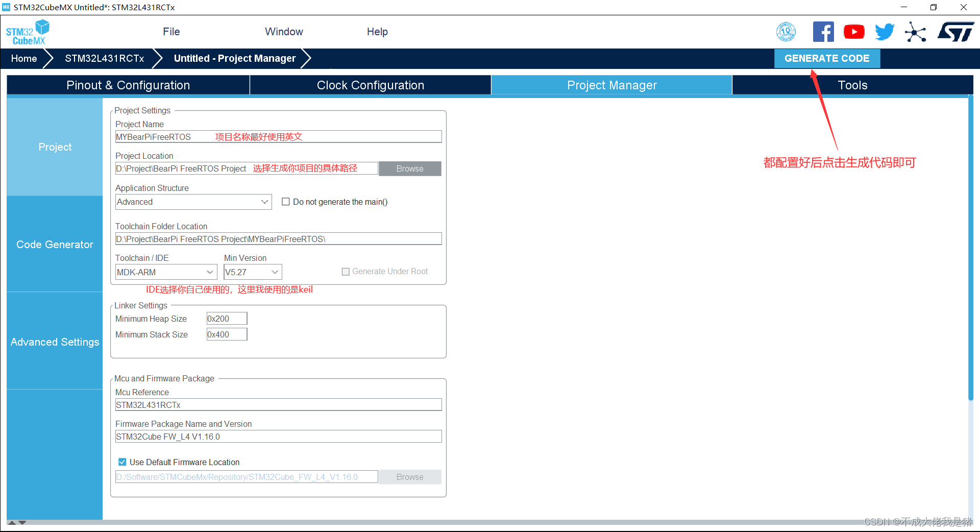Click the 'Linker Settings' group label
980x532 pixels.
[141, 305]
